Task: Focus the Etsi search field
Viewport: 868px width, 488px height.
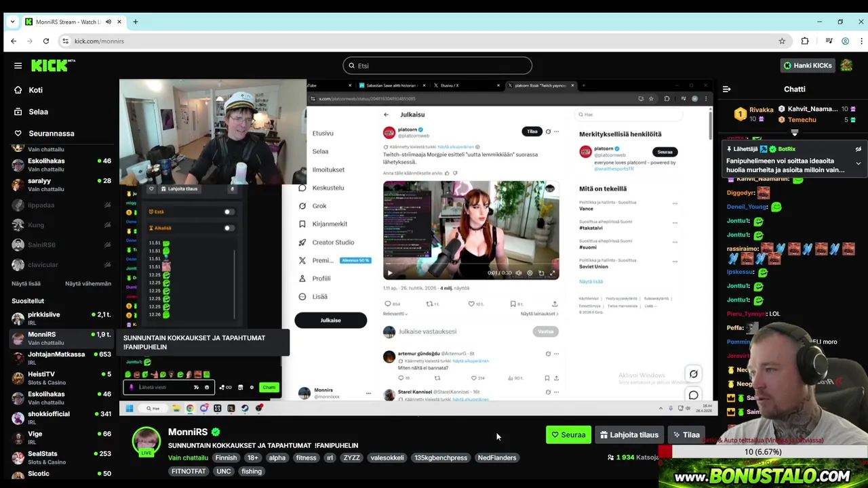Action: click(437, 66)
